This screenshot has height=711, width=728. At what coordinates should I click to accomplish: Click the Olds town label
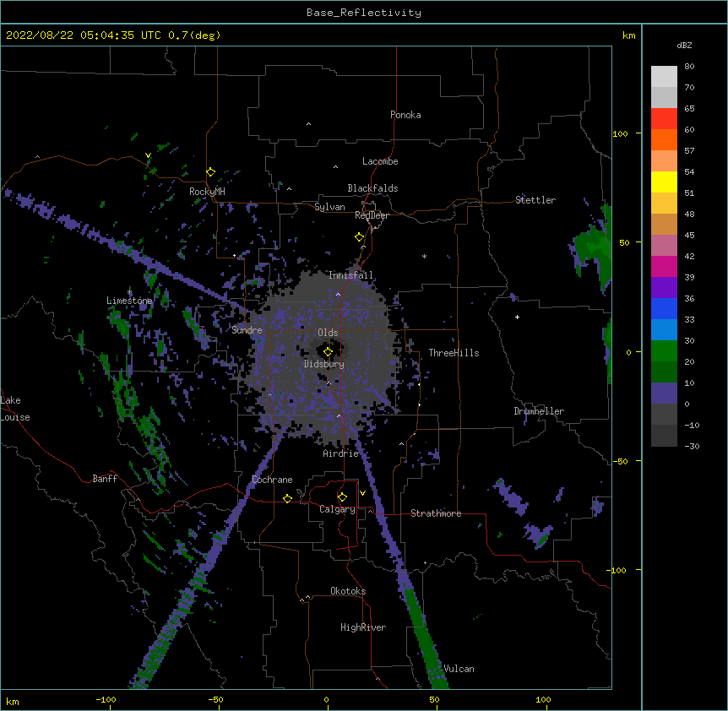(328, 333)
